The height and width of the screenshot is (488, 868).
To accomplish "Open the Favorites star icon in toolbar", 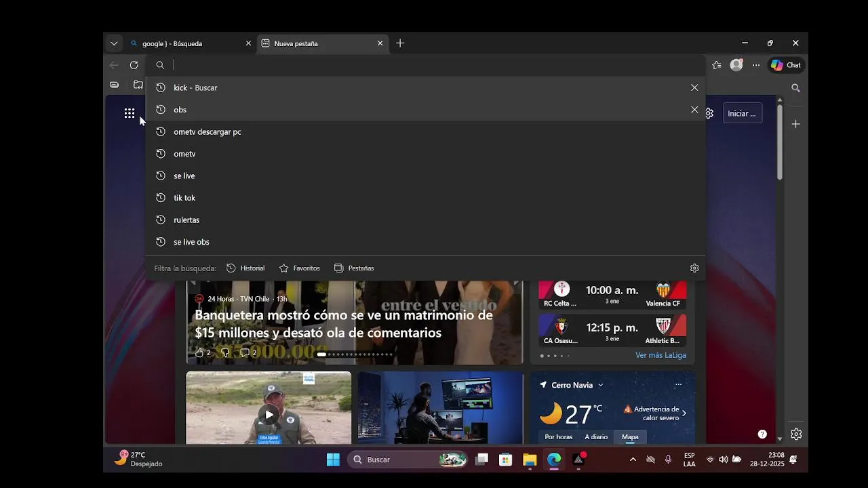I will (717, 65).
